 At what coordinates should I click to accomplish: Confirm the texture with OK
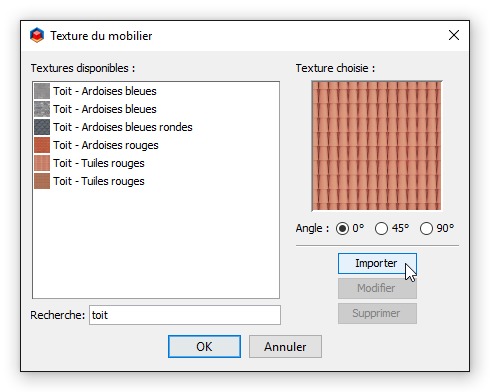click(204, 347)
